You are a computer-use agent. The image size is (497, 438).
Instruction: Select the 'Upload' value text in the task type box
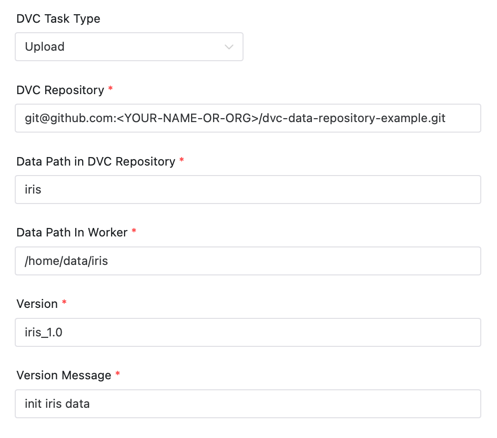[x=45, y=47]
